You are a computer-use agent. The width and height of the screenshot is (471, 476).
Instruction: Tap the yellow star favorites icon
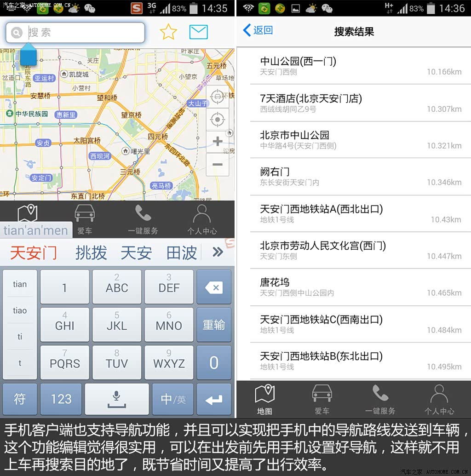[168, 32]
